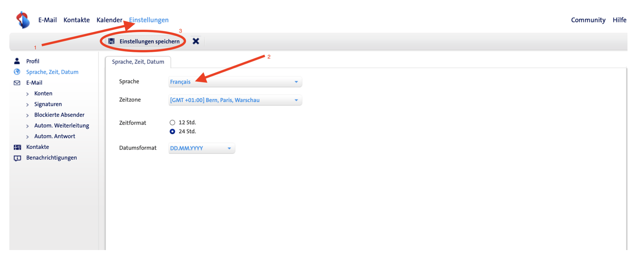Screen dimensions: 644x269
Task: Open Blockierte Absender settings
Action: 59,115
